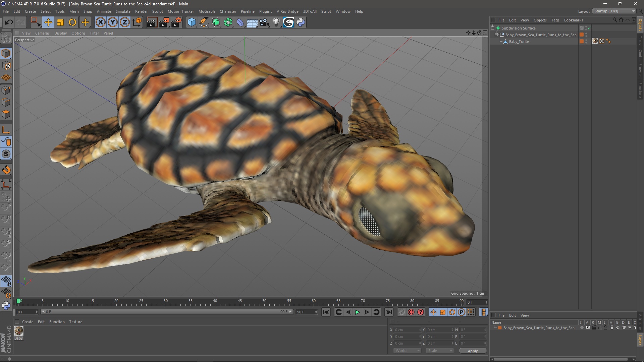Click Render View clapperboard icon

point(152,22)
